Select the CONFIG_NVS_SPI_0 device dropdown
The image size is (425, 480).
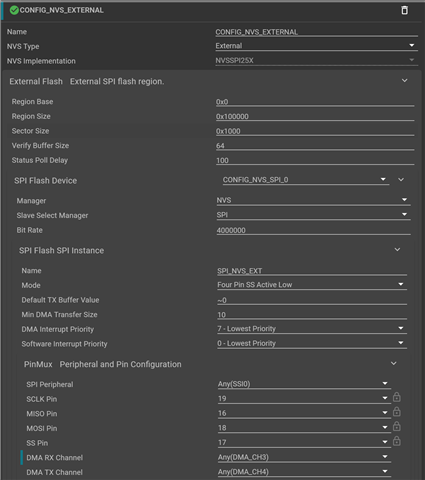pos(306,180)
